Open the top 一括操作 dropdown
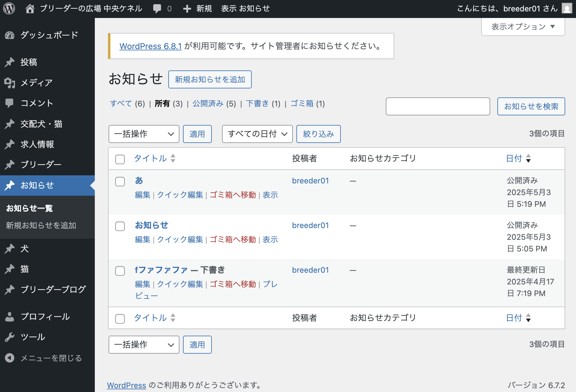The height and width of the screenshot is (392, 576). (x=144, y=134)
